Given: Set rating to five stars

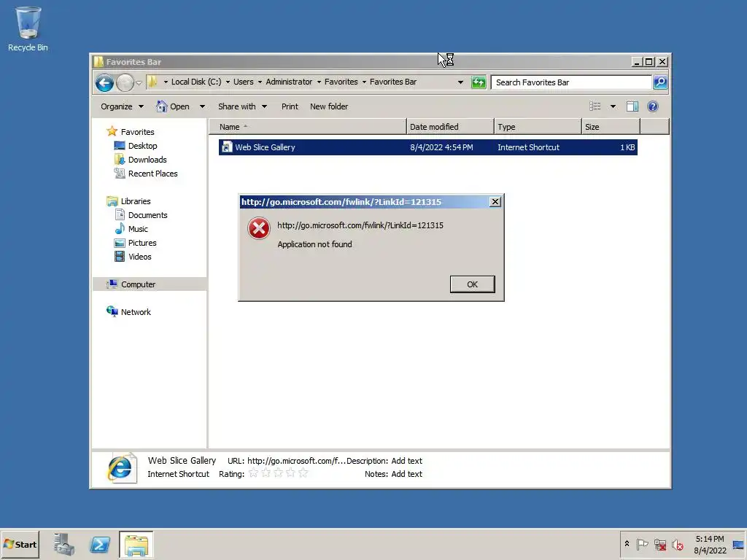Looking at the screenshot, I should tap(303, 472).
